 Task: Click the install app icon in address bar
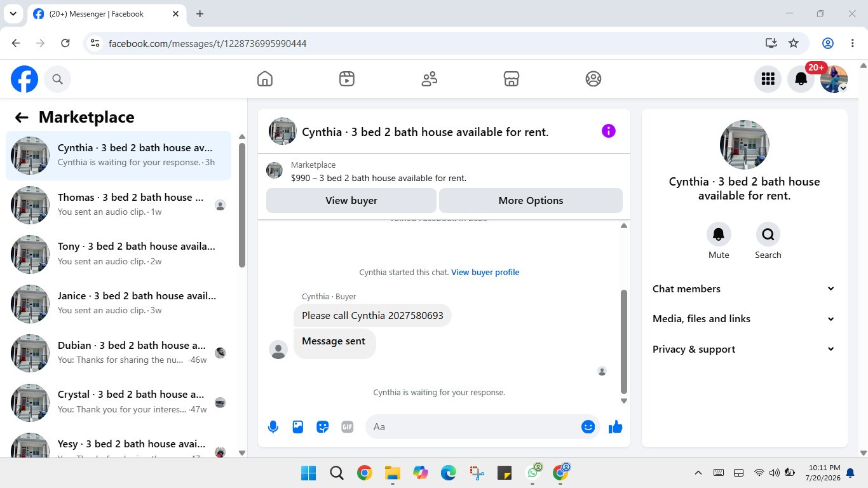point(771,43)
